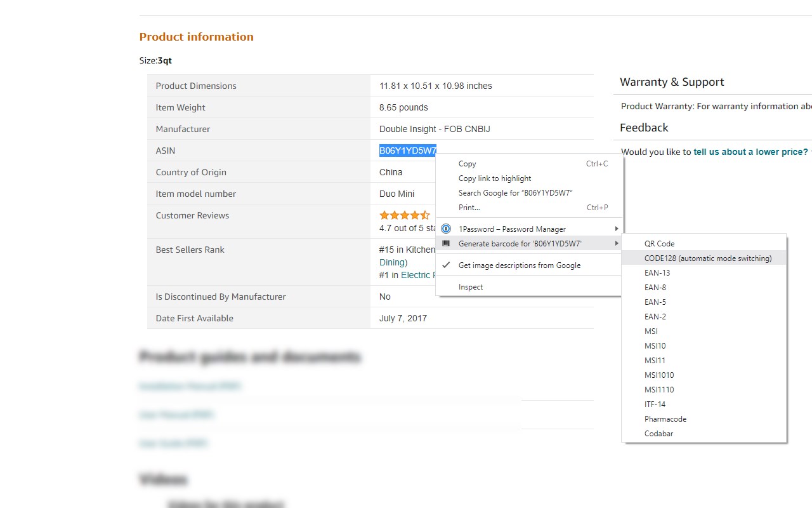Select CODE128 automatic mode switching
The width and height of the screenshot is (812, 508).
(x=707, y=258)
